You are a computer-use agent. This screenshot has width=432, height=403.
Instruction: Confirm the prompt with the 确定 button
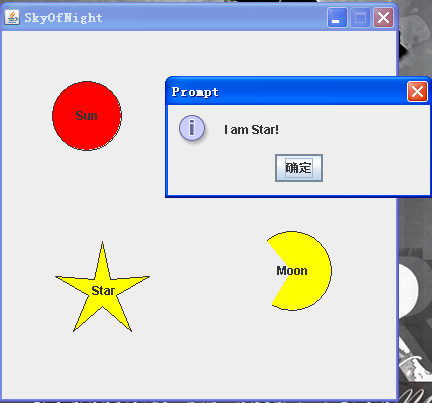pyautogui.click(x=299, y=168)
